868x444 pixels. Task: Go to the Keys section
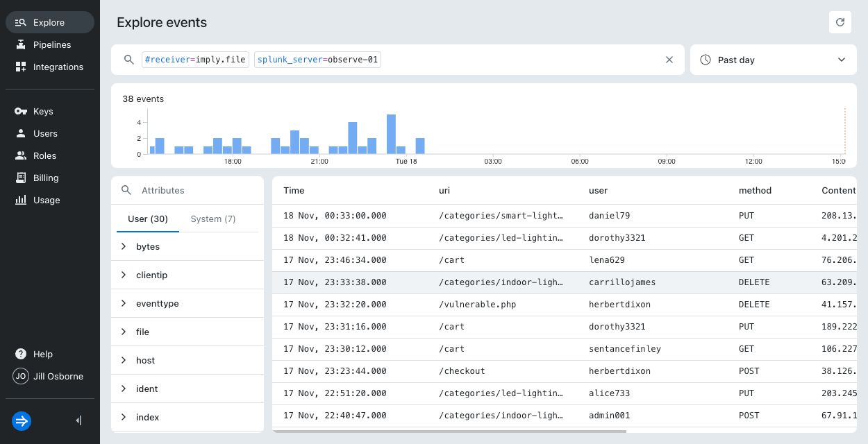click(x=43, y=111)
